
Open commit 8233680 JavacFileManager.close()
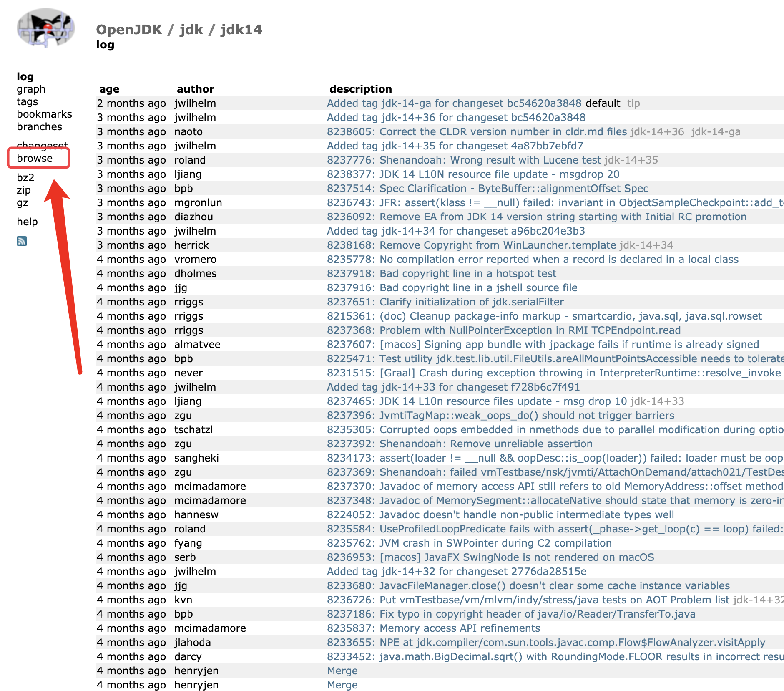[528, 586]
